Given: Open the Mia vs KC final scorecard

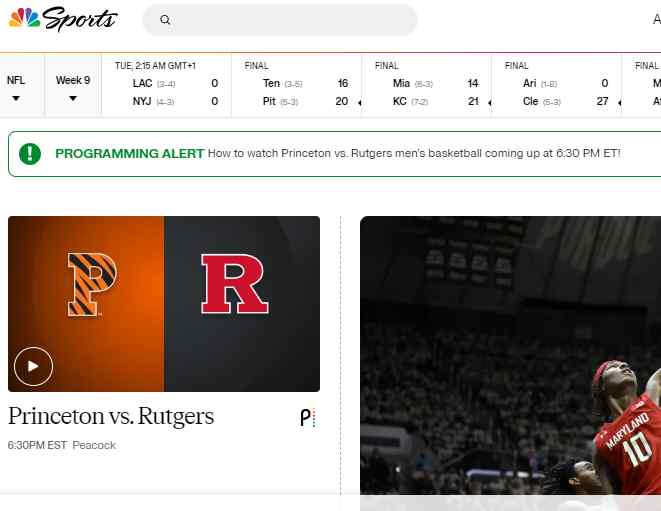Looking at the screenshot, I should pyautogui.click(x=426, y=86).
